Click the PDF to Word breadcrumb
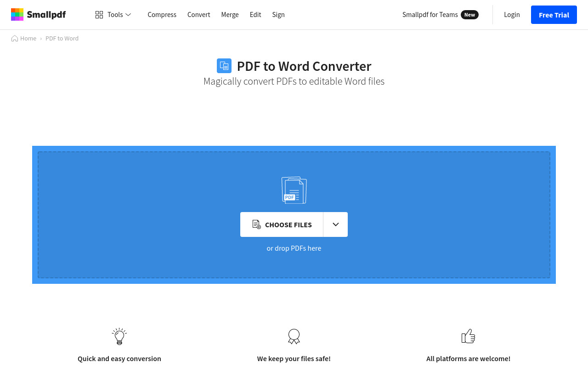The width and height of the screenshot is (588, 368). pyautogui.click(x=62, y=38)
